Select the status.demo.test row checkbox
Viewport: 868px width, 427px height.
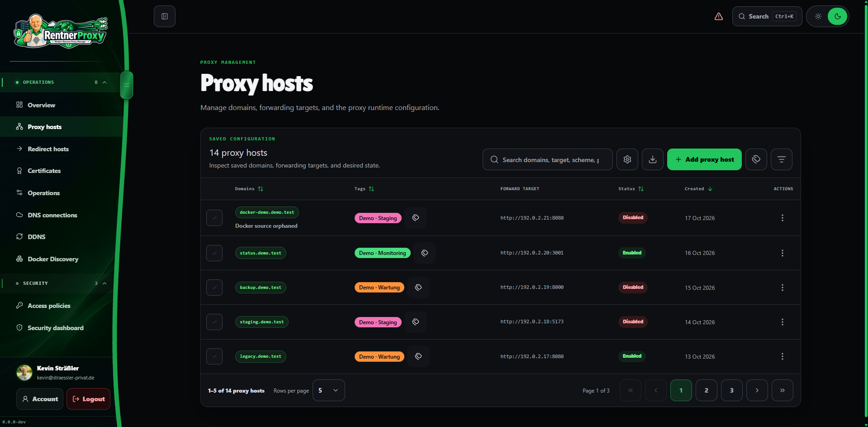pos(214,253)
